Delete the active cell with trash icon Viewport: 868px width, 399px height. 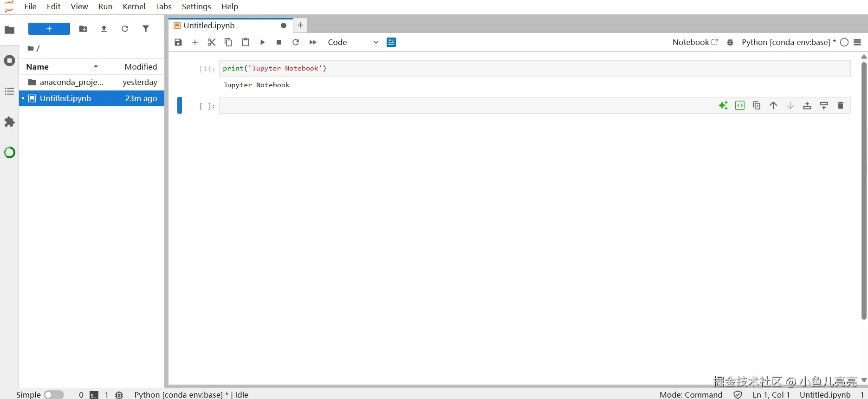tap(841, 105)
